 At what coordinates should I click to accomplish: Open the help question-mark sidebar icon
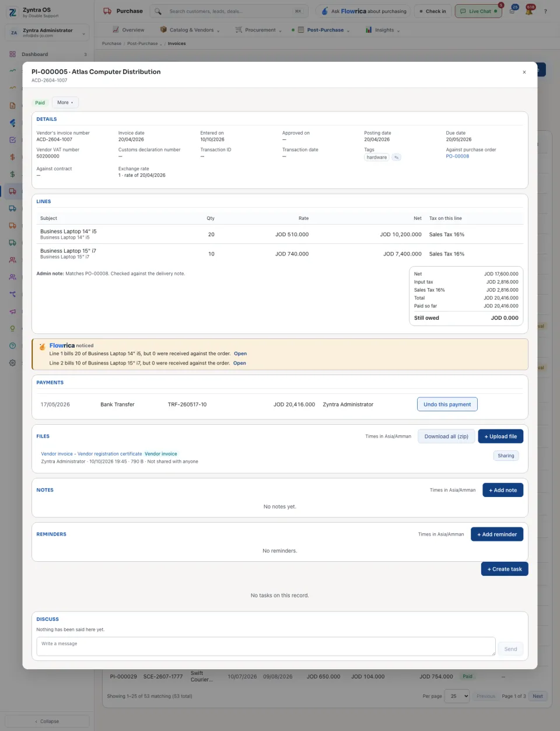tap(12, 345)
